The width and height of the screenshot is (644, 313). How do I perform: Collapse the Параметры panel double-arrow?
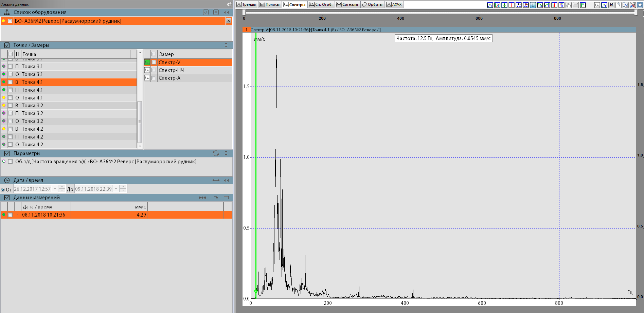(x=226, y=153)
